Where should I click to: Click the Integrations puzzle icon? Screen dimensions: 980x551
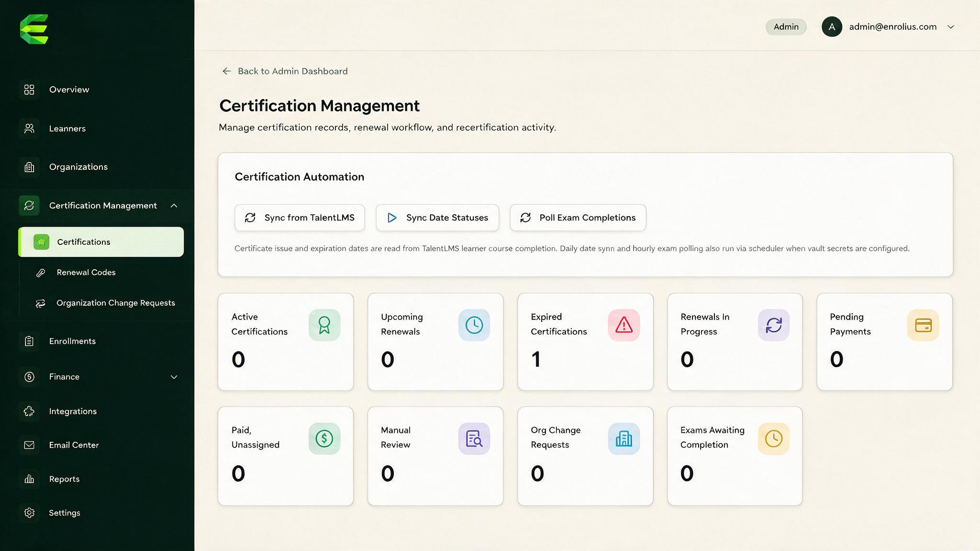pos(29,411)
